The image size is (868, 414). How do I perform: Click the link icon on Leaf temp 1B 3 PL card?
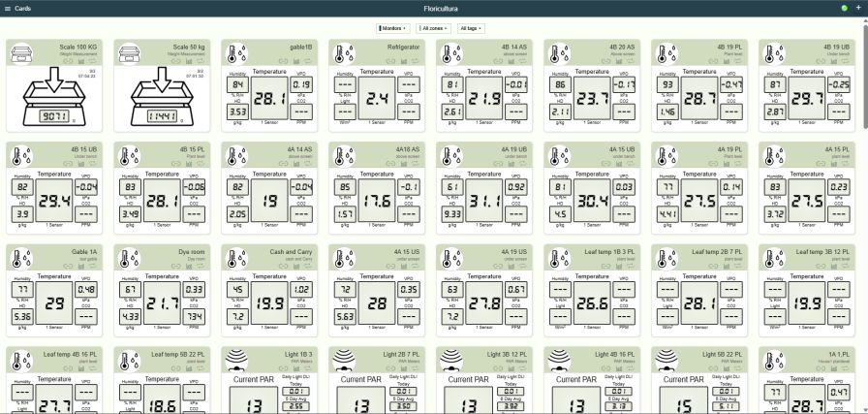coord(605,266)
